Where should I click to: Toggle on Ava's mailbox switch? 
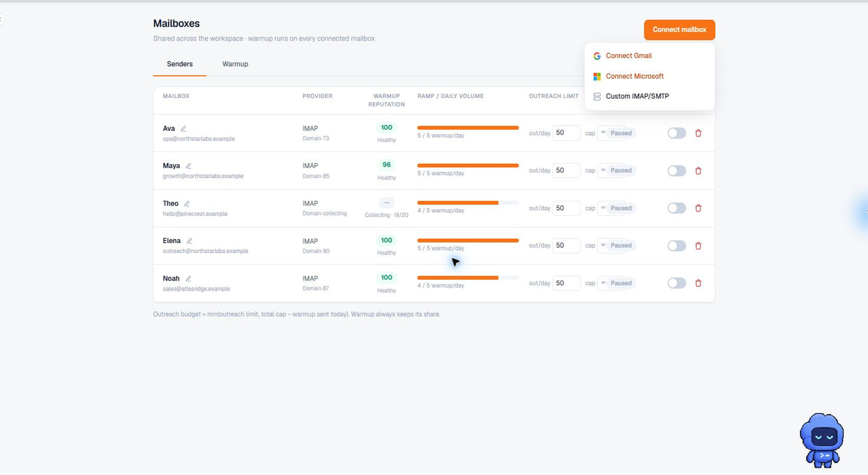click(677, 133)
